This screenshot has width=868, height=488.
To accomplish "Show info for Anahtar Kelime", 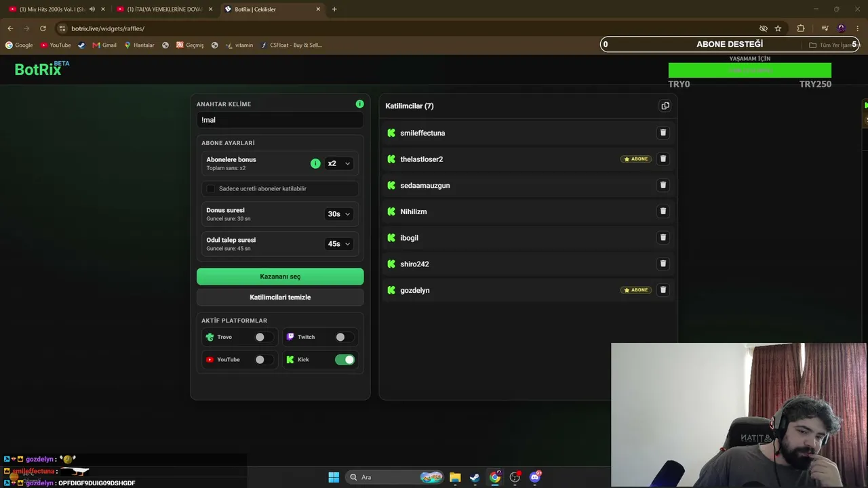I will pos(359,104).
